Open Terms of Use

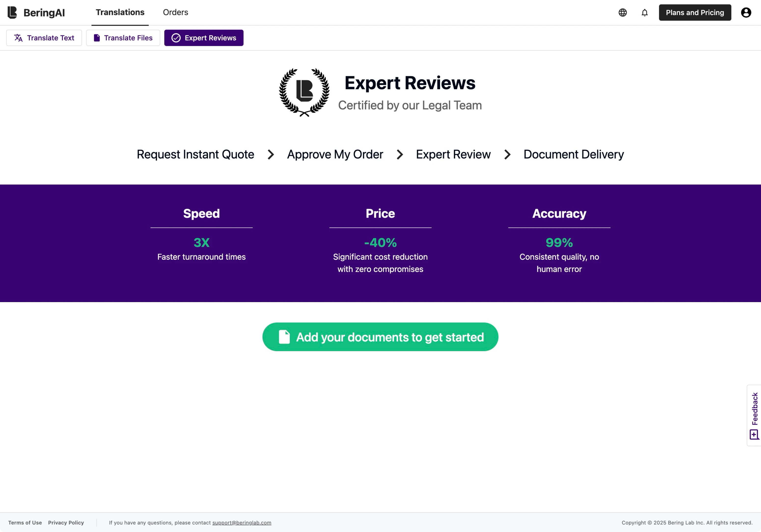[25, 522]
